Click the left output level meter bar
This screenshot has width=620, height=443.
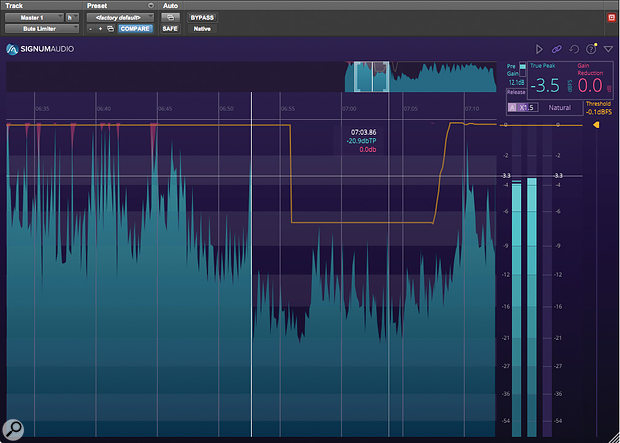pyautogui.click(x=516, y=309)
